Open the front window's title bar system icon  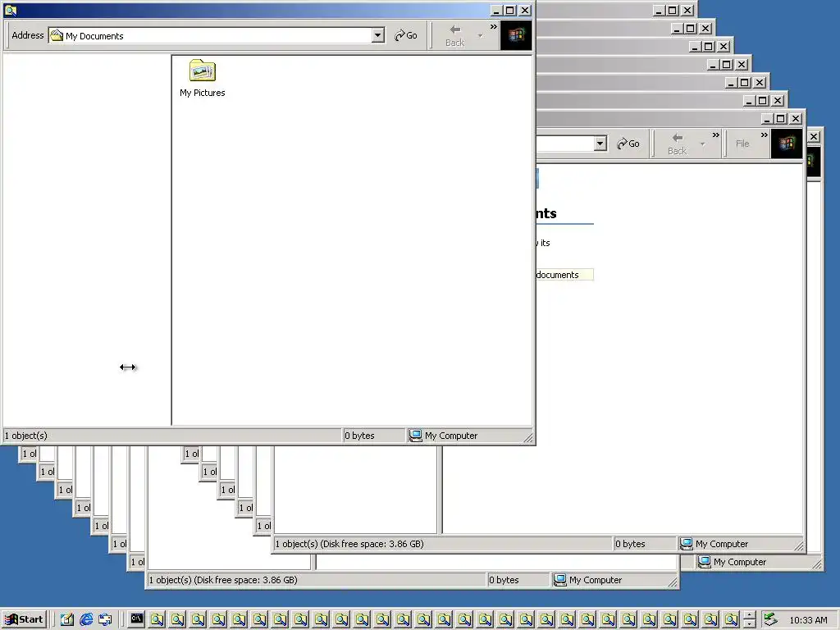pyautogui.click(x=11, y=10)
